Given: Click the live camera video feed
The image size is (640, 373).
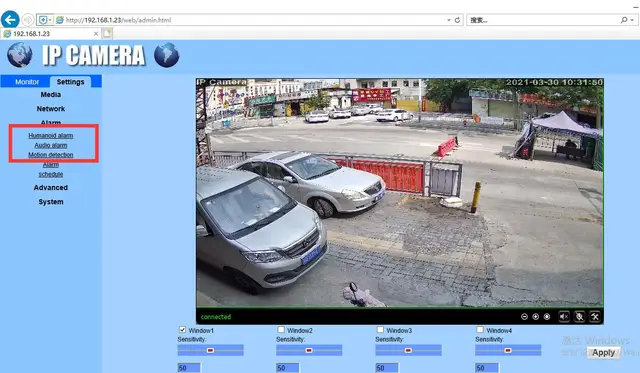Looking at the screenshot, I should (x=400, y=193).
